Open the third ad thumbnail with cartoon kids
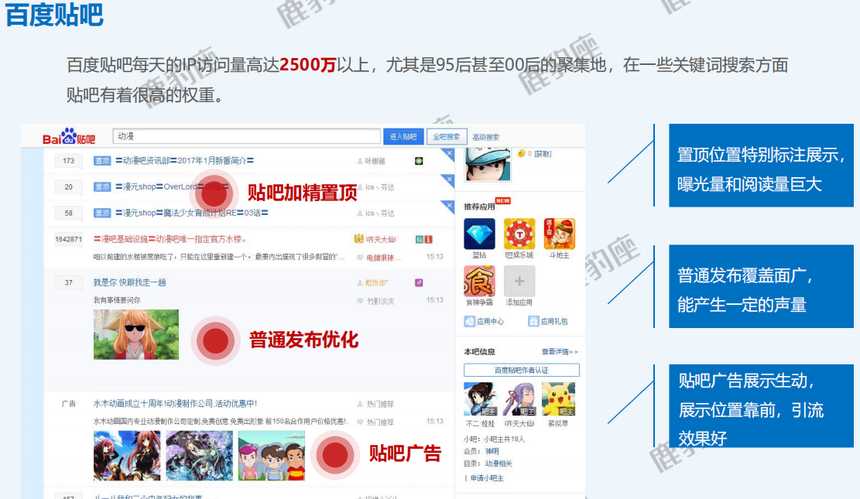Screen dimensions: 860x499 (x=271, y=456)
